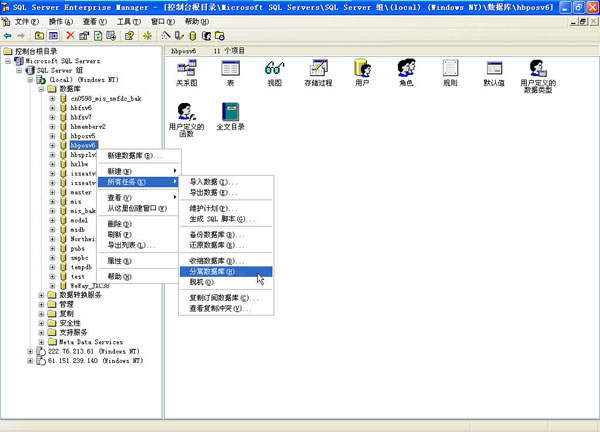Viewport: 600px width, 432px height.
Task: Open the 操作(A) menu
Action: [61, 22]
